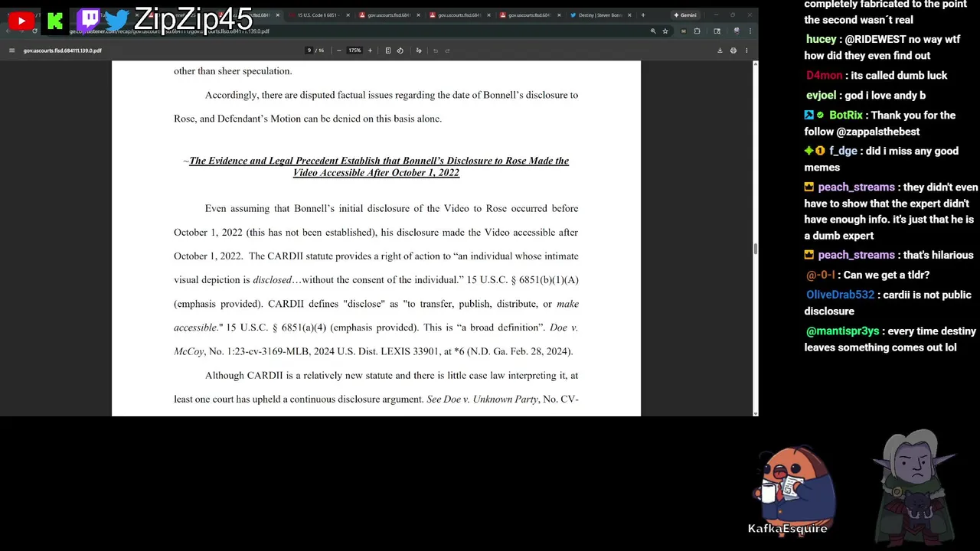This screenshot has width=980, height=551.
Task: Open the Gemini button in title bar
Action: click(684, 15)
